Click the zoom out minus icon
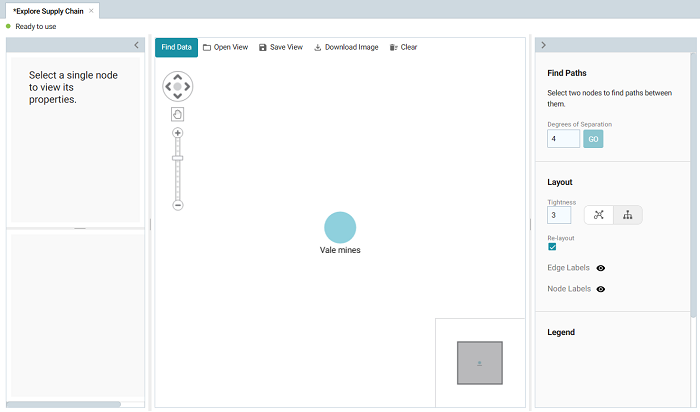 coord(178,205)
